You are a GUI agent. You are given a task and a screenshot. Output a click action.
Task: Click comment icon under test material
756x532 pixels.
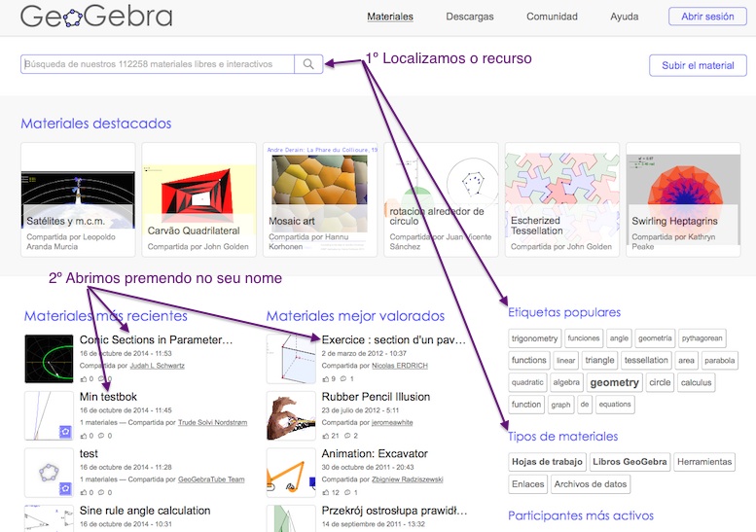(101, 492)
